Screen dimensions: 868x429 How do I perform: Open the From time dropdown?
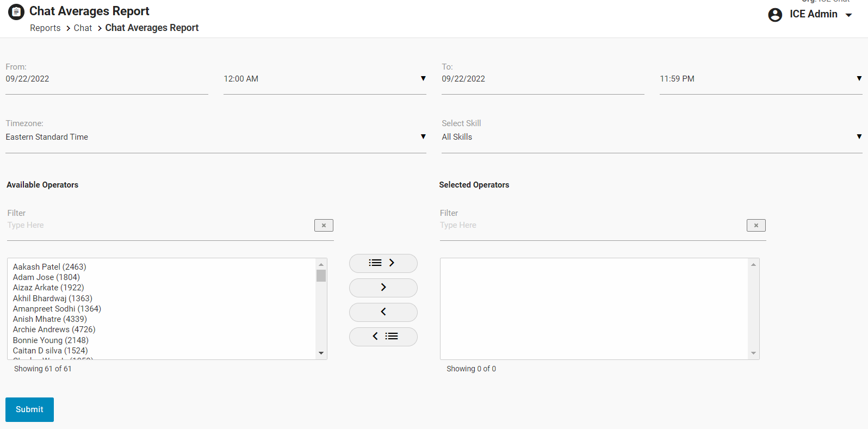(423, 79)
